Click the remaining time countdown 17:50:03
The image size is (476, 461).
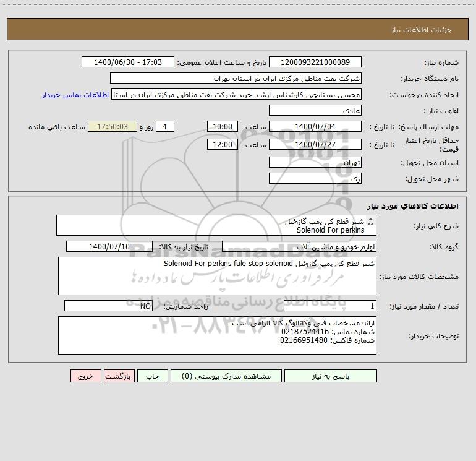(x=113, y=126)
